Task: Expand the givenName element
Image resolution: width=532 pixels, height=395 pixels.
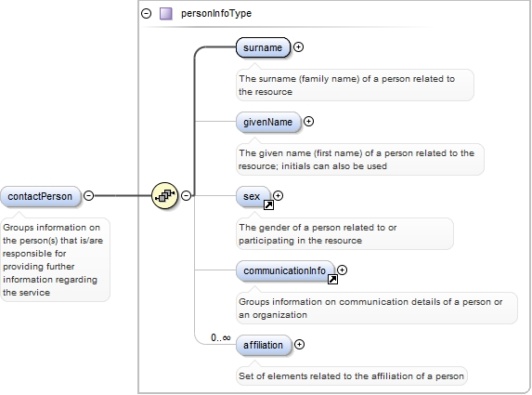Action: pyautogui.click(x=309, y=121)
